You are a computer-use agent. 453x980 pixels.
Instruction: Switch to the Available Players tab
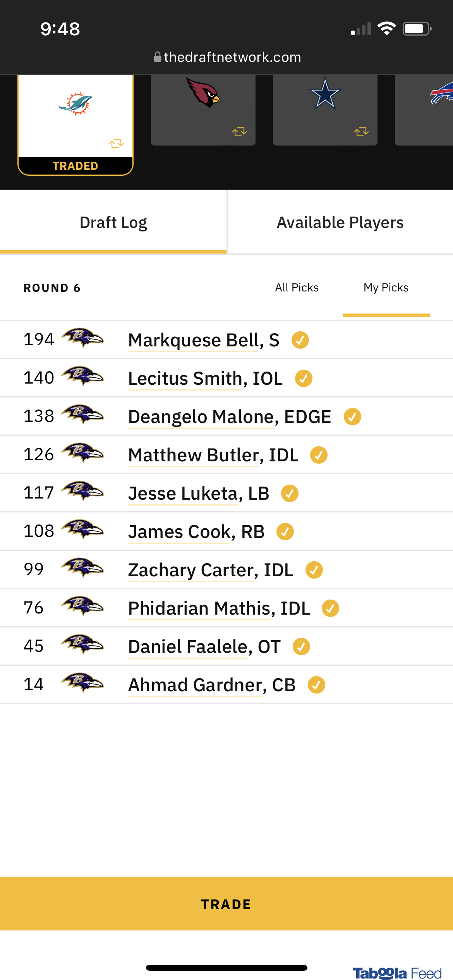pos(340,222)
